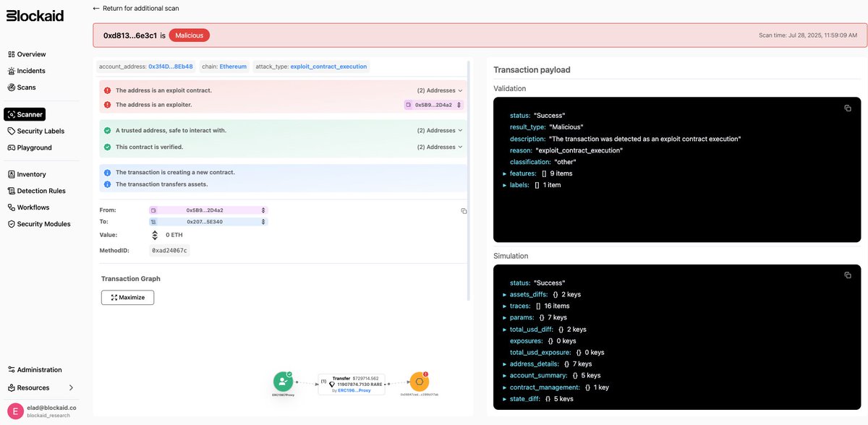Screen dimensions: 868x425
Task: Go to Detection Rules
Action: (36, 191)
